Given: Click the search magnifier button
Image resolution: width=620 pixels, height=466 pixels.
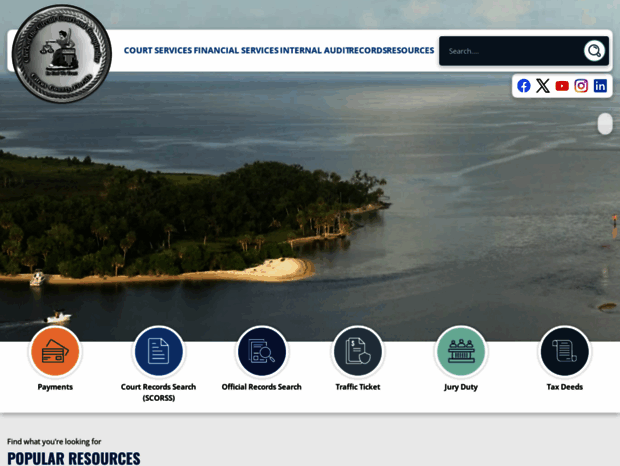Looking at the screenshot, I should pyautogui.click(x=594, y=51).
